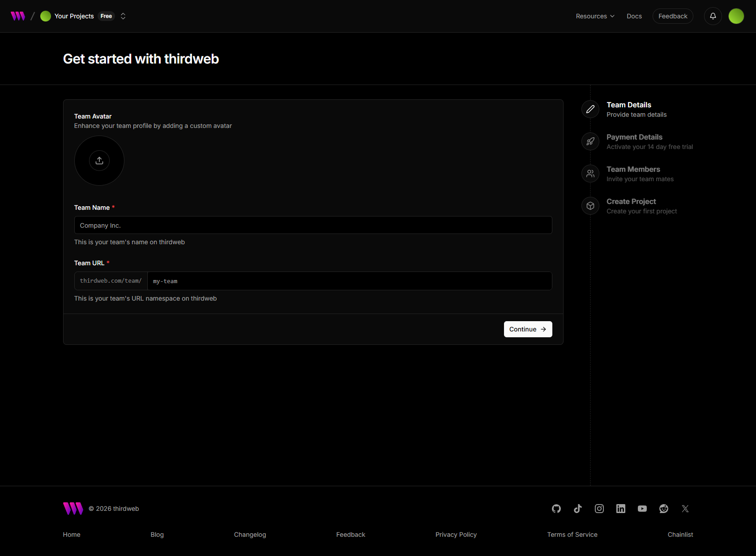Click 'Invite your team mates' text
The image size is (756, 556).
(x=640, y=179)
